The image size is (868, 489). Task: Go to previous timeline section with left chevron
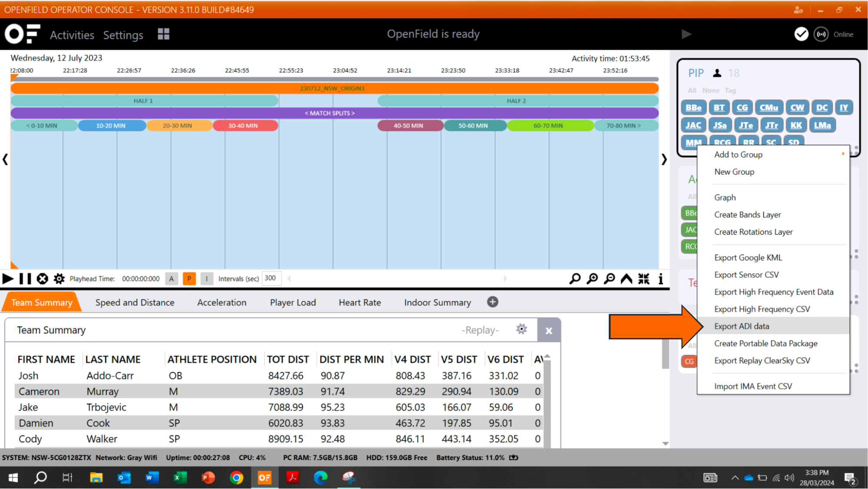pos(5,159)
